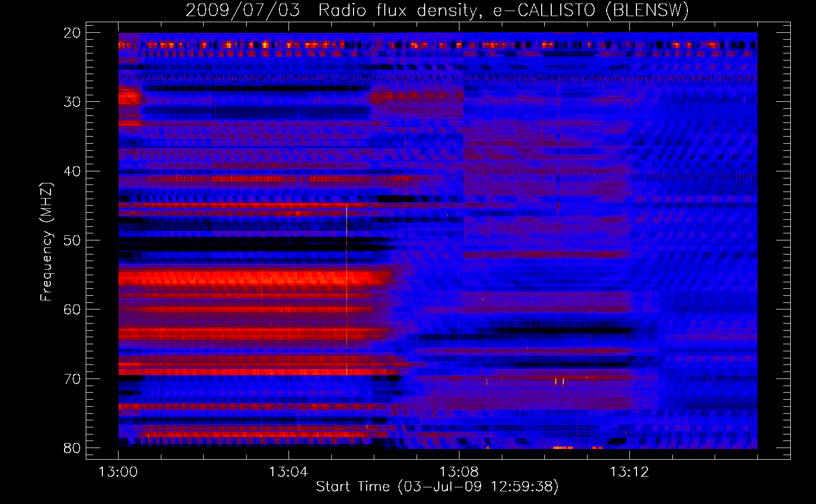Select the 13:00 time tick label
Viewport: 816px width, 504px height.
coord(119,472)
